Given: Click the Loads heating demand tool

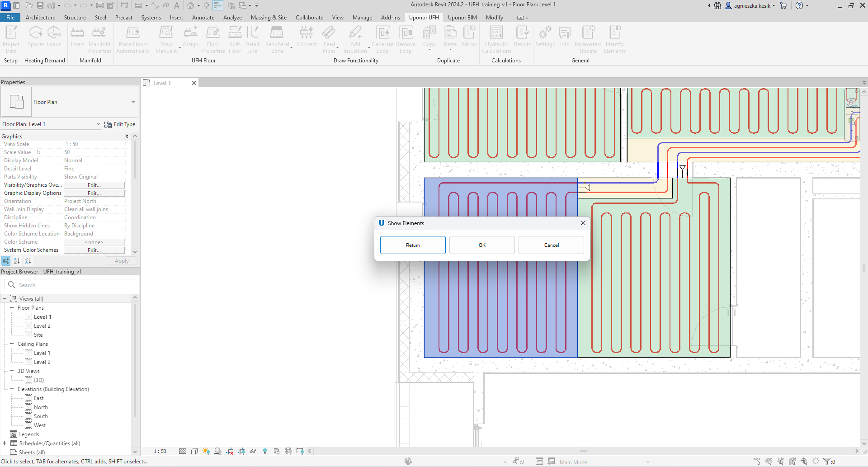Looking at the screenshot, I should pyautogui.click(x=54, y=37).
